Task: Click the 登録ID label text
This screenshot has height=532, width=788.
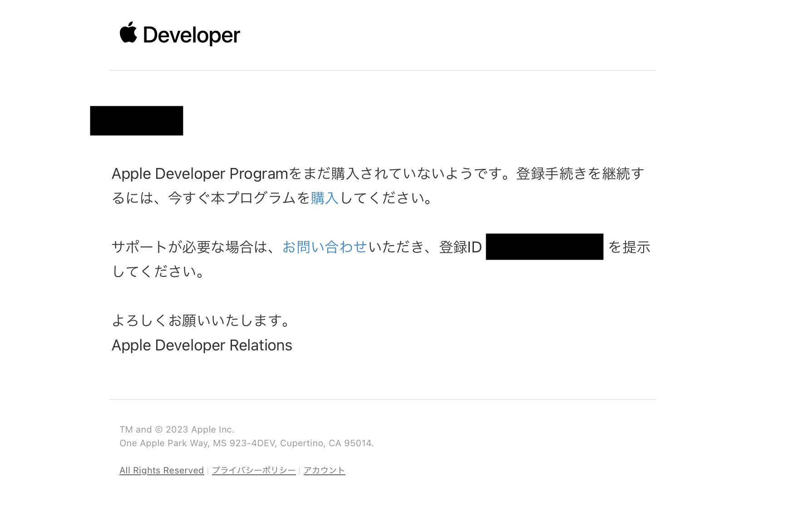Action: (x=460, y=247)
